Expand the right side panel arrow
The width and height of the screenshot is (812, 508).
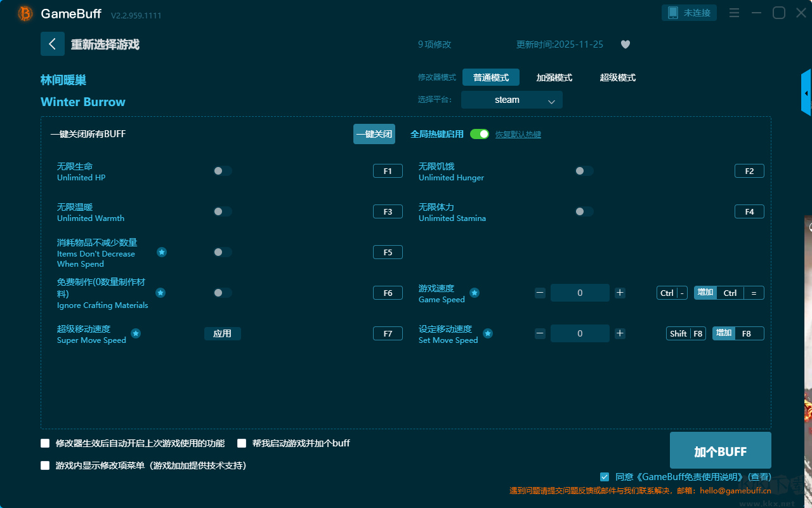806,93
